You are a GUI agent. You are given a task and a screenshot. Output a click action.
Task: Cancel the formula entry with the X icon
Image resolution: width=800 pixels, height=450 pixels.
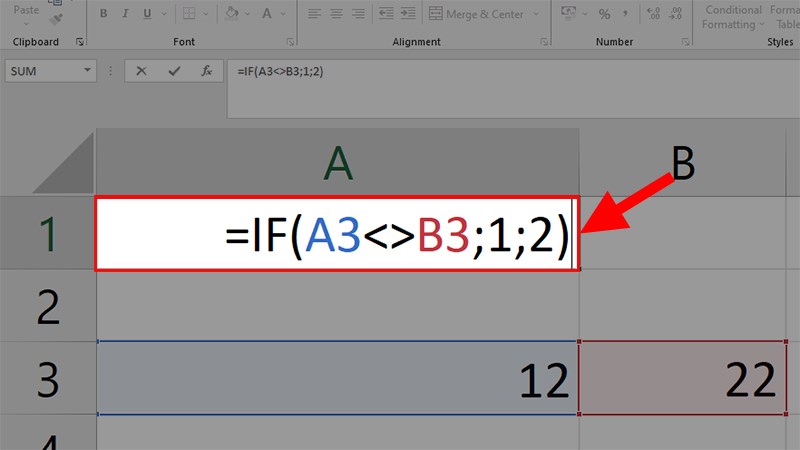(x=141, y=71)
